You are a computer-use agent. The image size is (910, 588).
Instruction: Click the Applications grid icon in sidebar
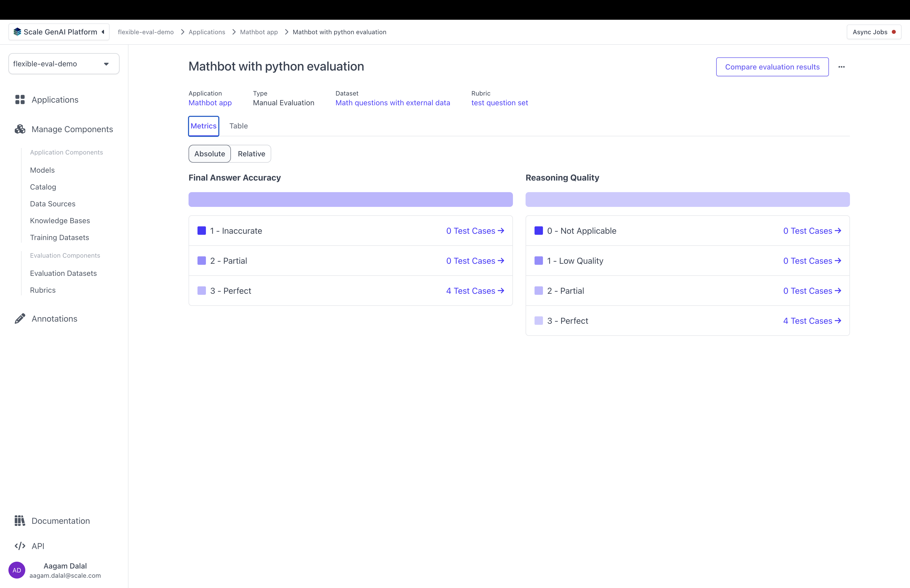pos(20,100)
